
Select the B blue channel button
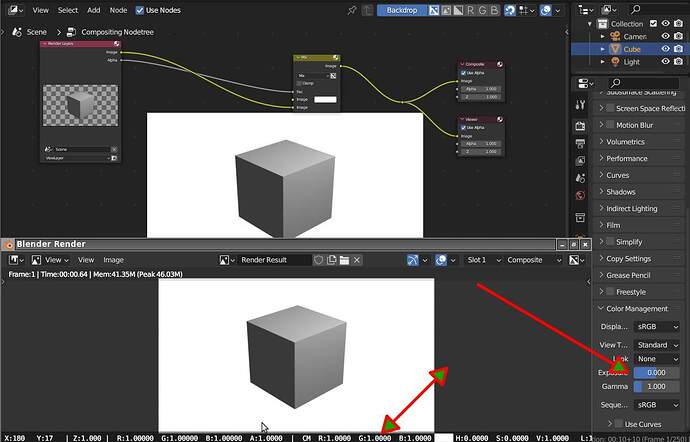pos(494,10)
